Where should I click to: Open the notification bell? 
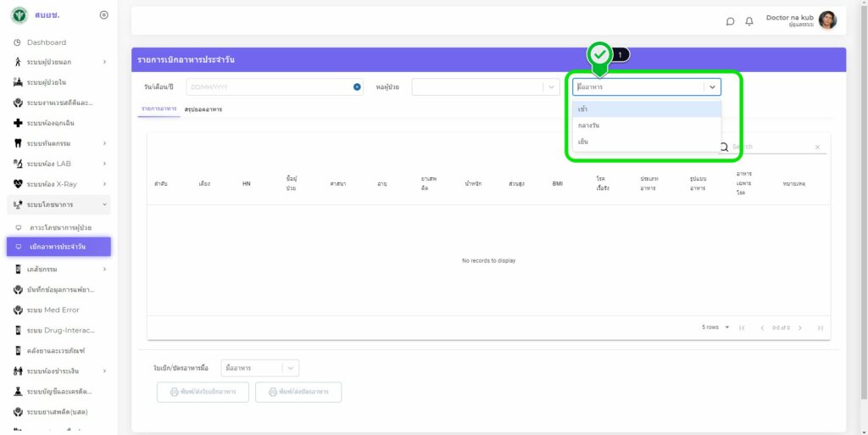click(x=749, y=21)
